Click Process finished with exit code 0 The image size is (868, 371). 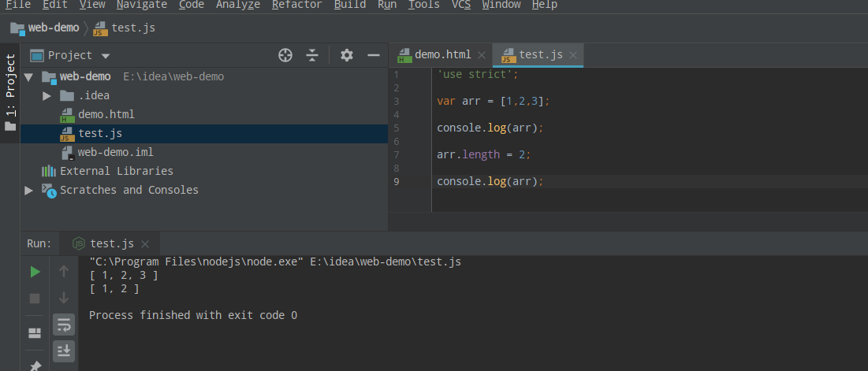coord(193,316)
